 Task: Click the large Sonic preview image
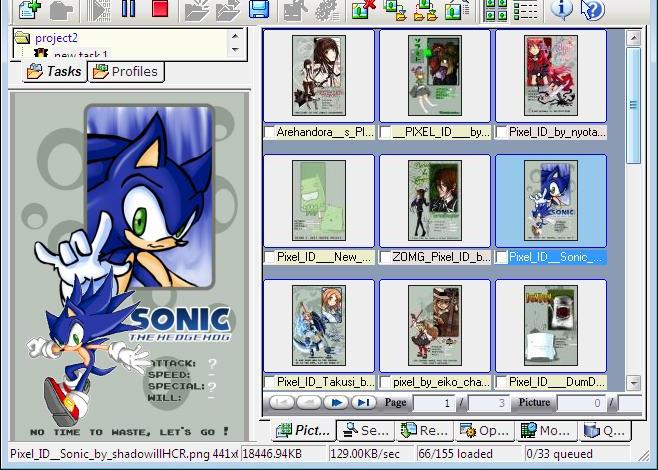[130, 266]
